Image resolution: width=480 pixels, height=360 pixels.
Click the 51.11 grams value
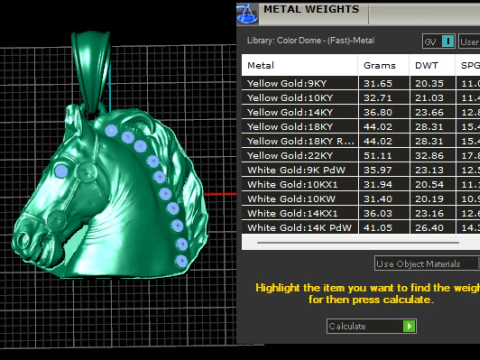[378, 156]
